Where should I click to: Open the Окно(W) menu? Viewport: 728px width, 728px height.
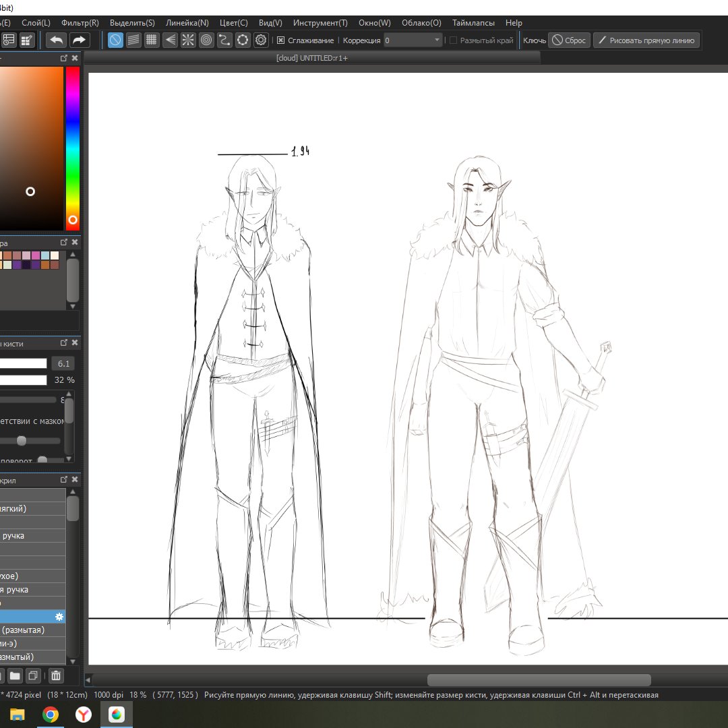point(374,23)
